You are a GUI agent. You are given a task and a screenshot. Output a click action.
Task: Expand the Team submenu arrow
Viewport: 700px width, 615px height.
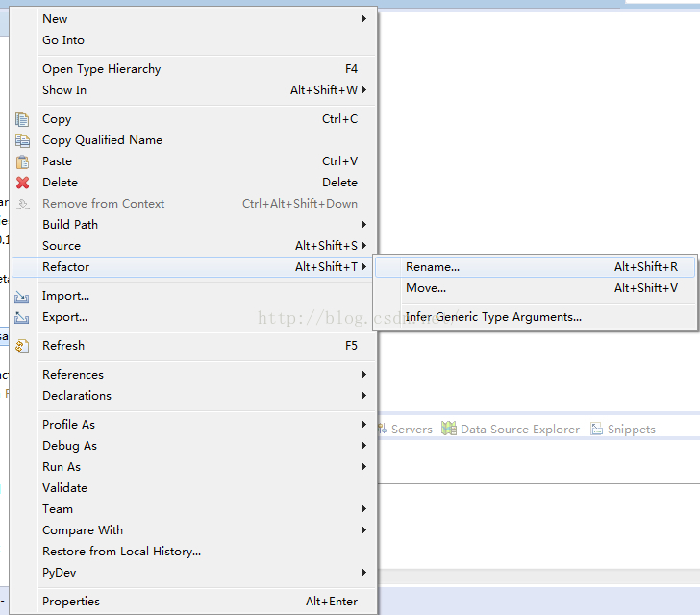click(364, 508)
